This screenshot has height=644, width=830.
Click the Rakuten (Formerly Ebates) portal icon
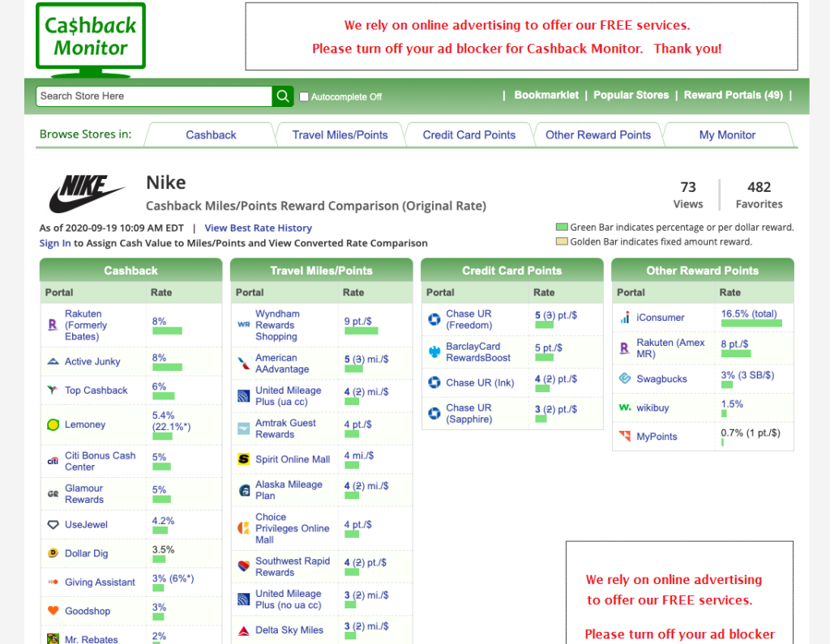[53, 325]
